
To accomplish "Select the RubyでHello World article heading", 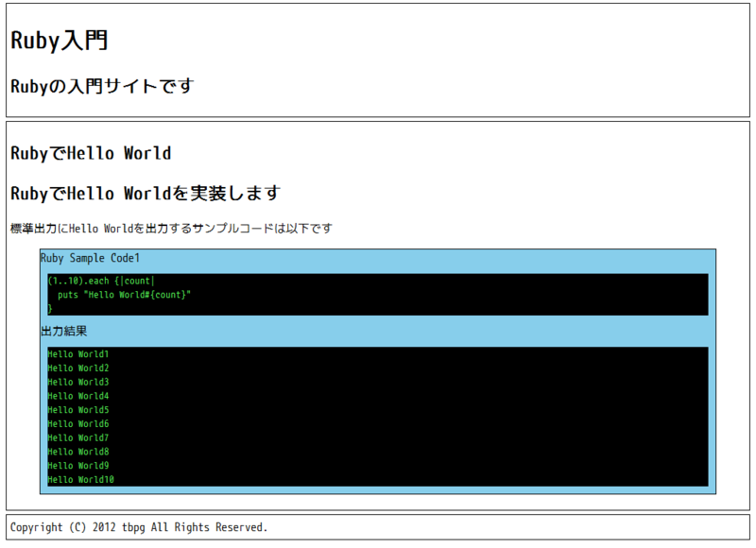I will 90,153.
